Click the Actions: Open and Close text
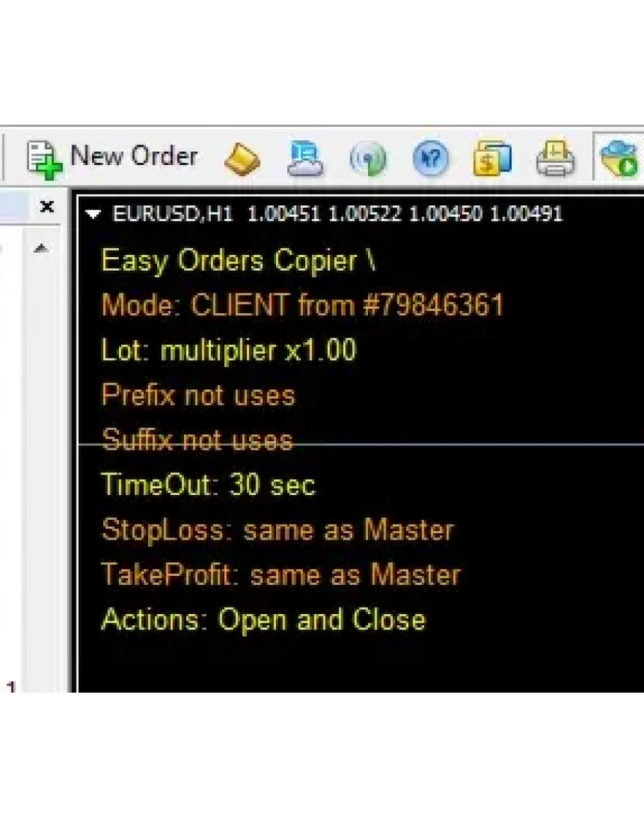 pyautogui.click(x=263, y=620)
